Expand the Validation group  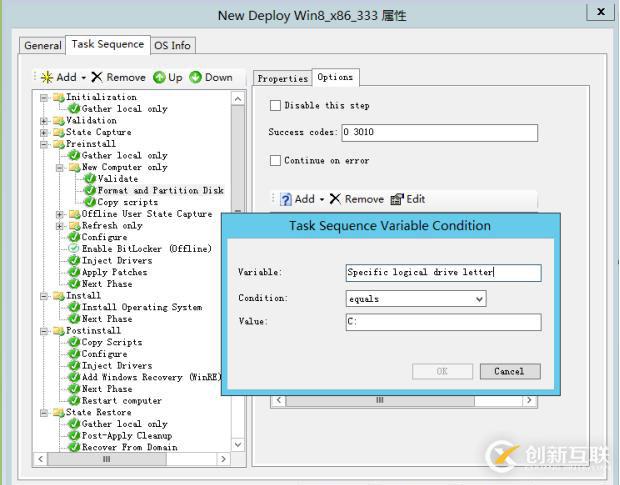click(44, 121)
